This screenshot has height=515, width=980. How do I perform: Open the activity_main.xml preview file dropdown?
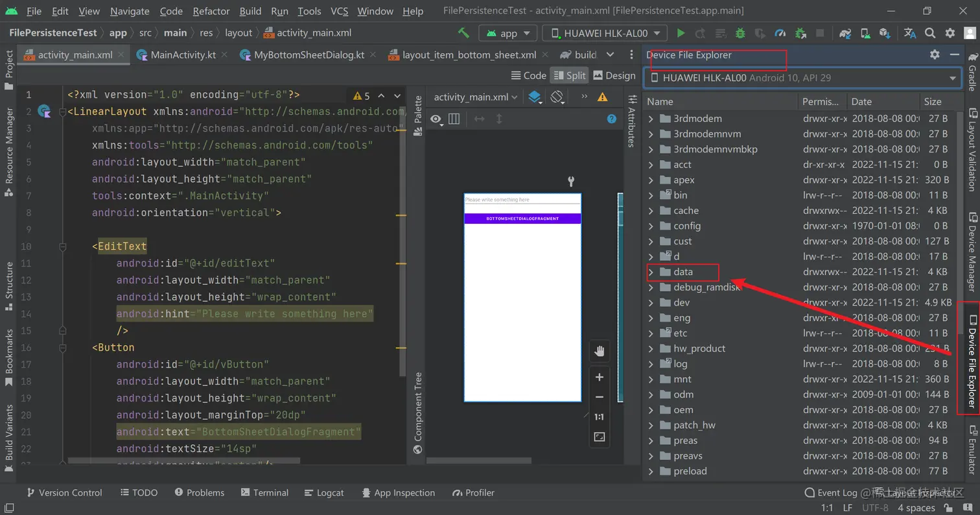(476, 97)
